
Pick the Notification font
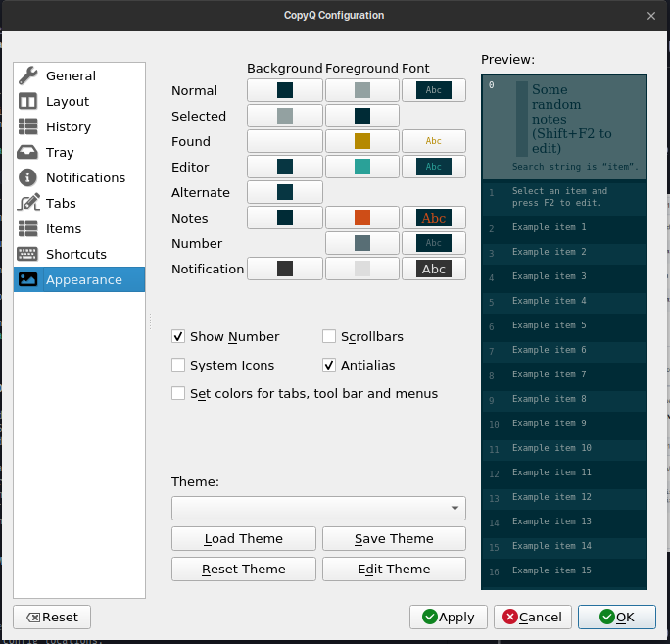coord(434,269)
